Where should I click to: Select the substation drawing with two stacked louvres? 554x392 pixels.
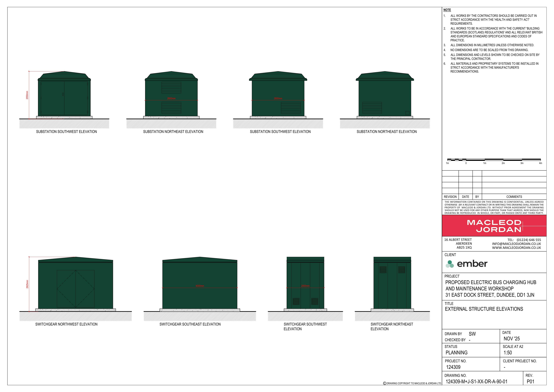coord(171,94)
